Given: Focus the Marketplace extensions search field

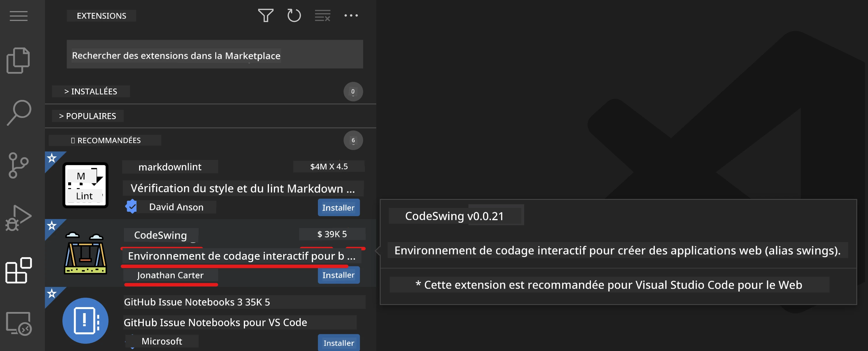Looking at the screenshot, I should coord(215,54).
